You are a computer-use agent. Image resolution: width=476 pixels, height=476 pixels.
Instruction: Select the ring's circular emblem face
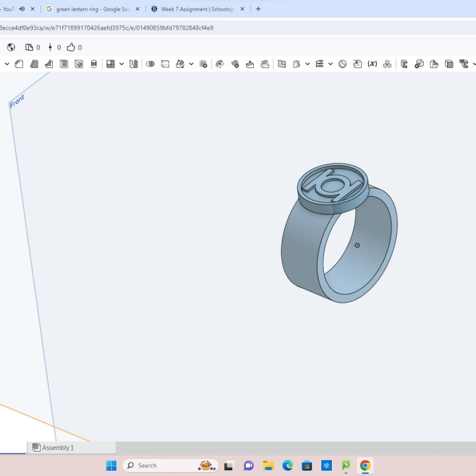[x=333, y=185]
